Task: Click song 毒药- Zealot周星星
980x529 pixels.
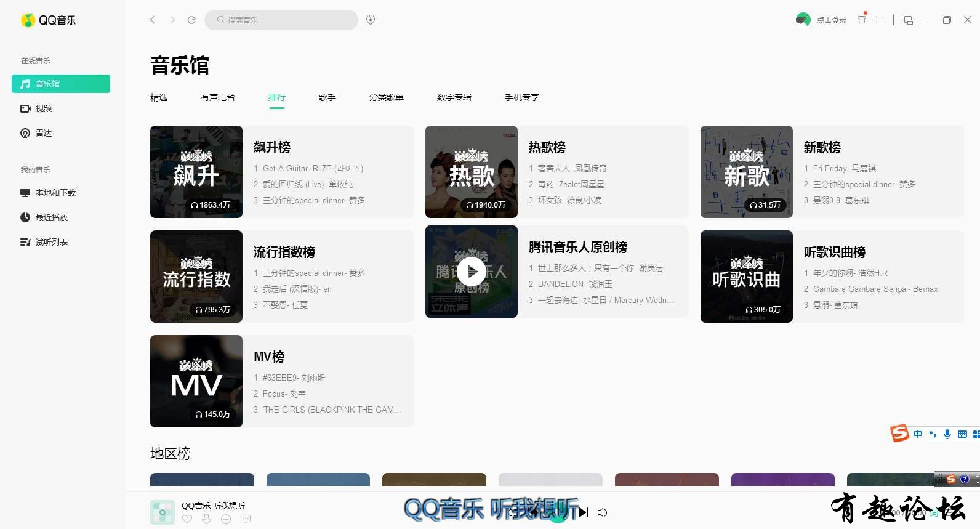Action: pos(571,184)
